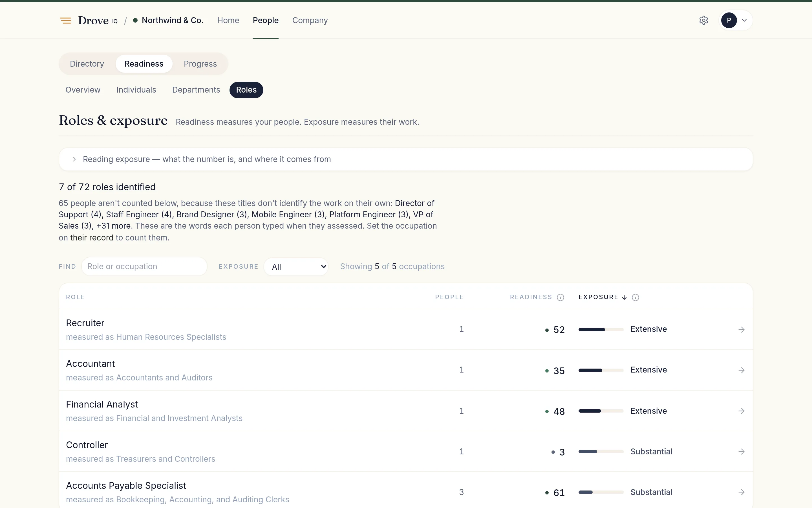812x508 pixels.
Task: Switch to the Progress tab
Action: pos(200,64)
